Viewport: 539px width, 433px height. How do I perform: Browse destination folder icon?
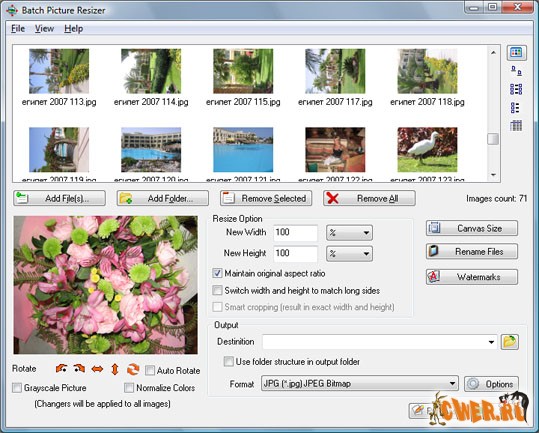[x=510, y=342]
